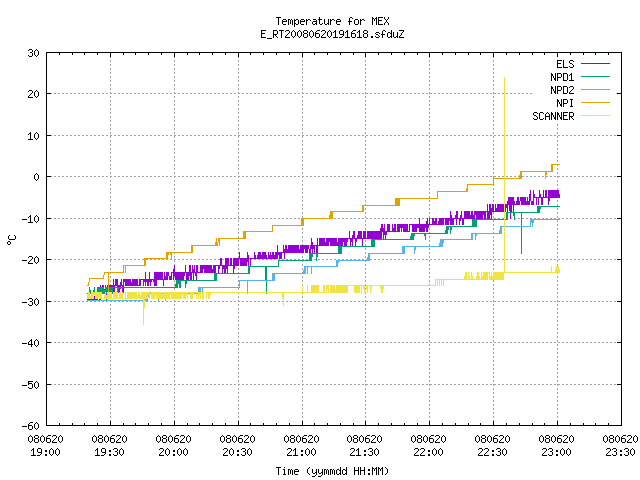
Task: Click the y-axis label 0
Action: [x=36, y=177]
